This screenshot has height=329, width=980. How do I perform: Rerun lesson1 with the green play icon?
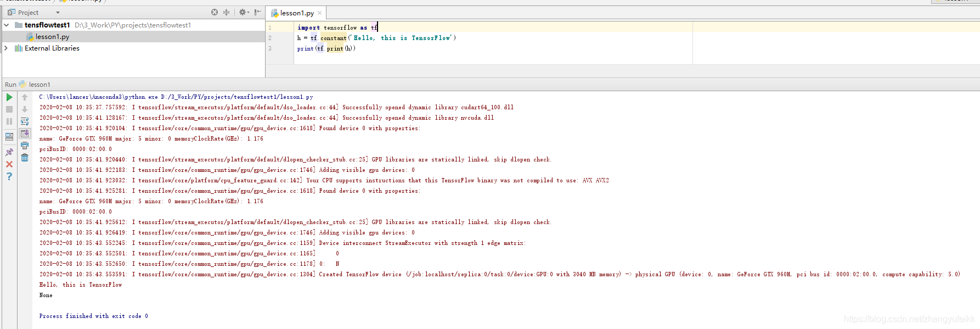click(9, 97)
